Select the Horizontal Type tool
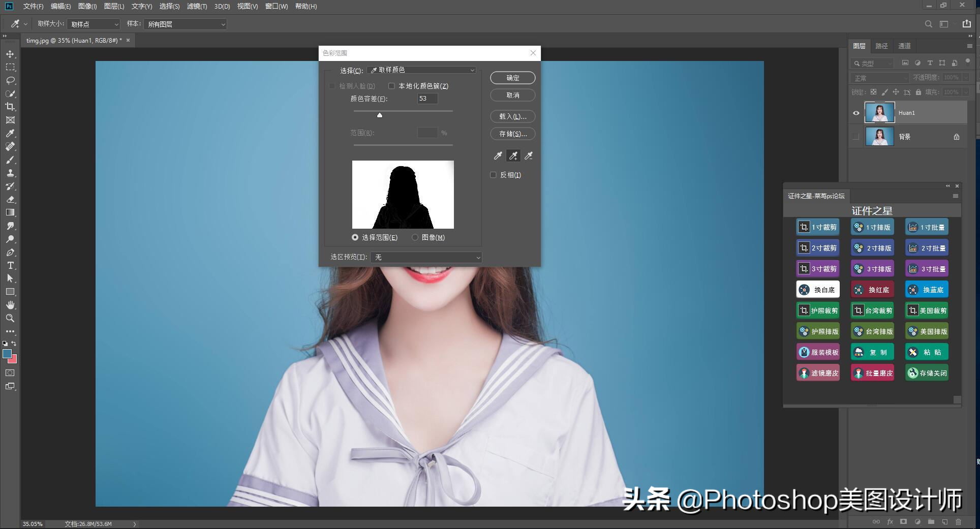This screenshot has height=529, width=980. coord(10,265)
